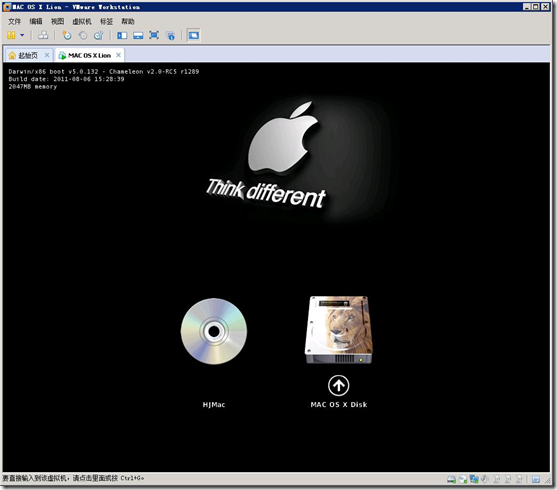Select the Lion hard drive boot icon
Viewport: 557px width, 490px height.
click(339, 330)
